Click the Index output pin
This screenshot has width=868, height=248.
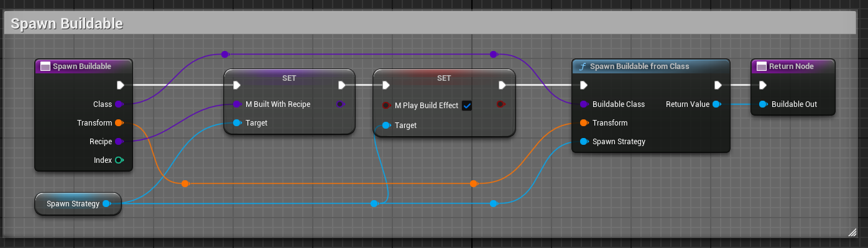[119, 160]
